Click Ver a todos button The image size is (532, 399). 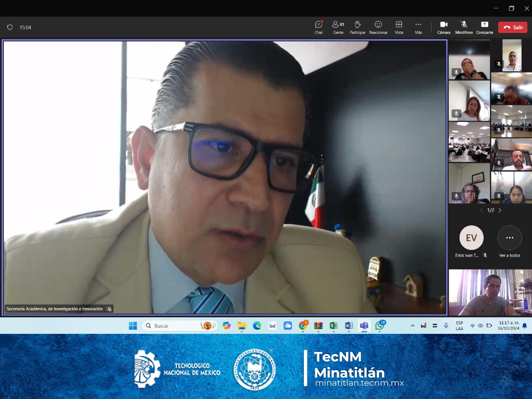pos(510,242)
